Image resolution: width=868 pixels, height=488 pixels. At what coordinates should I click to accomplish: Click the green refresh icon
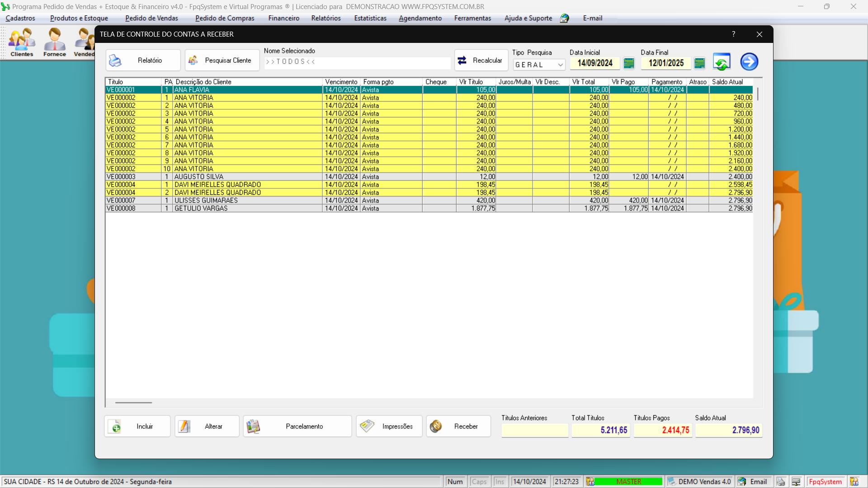(722, 62)
